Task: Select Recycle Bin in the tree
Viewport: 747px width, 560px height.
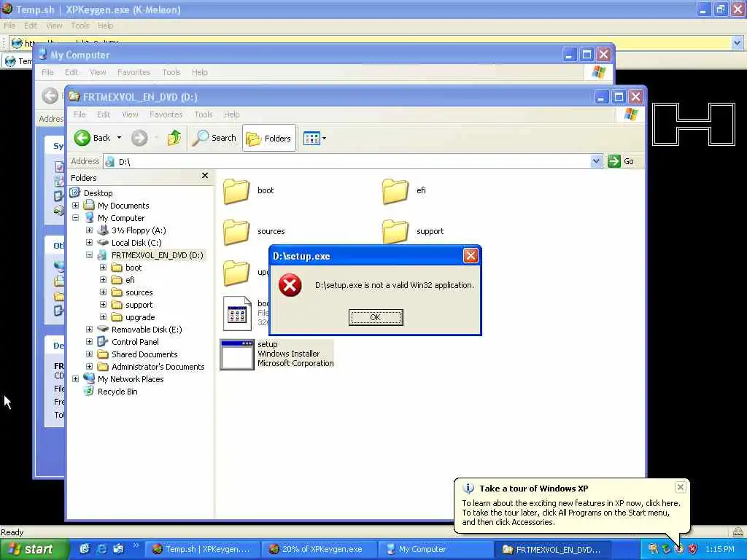Action: pos(117,392)
